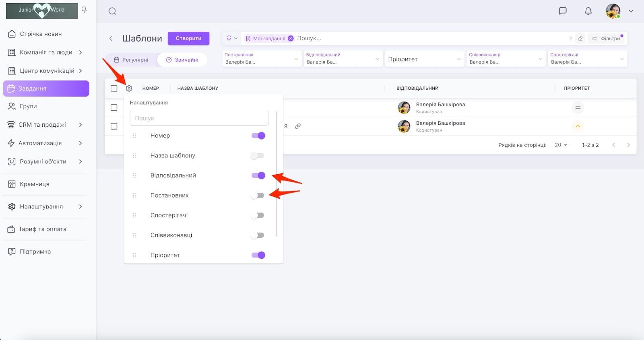Image resolution: width=644 pixels, height=340 pixels.
Task: Open the Співвиконавці filter dropdown
Action: tap(506, 59)
